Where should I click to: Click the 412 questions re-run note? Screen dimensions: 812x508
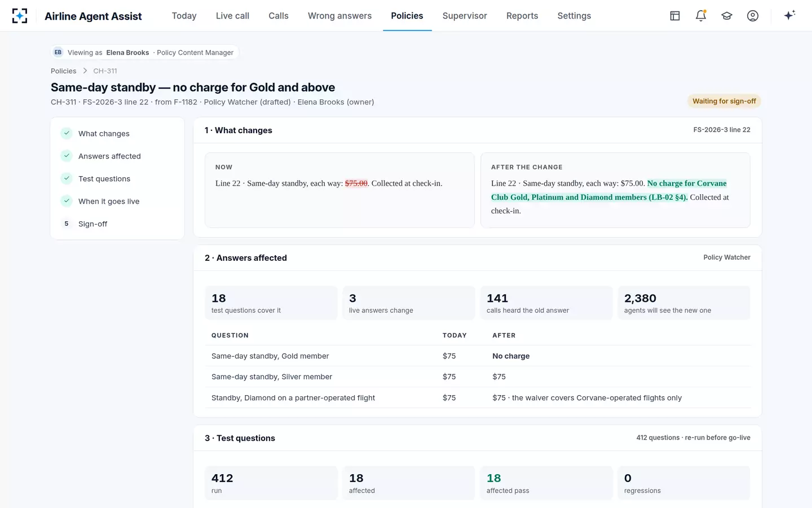pos(693,438)
